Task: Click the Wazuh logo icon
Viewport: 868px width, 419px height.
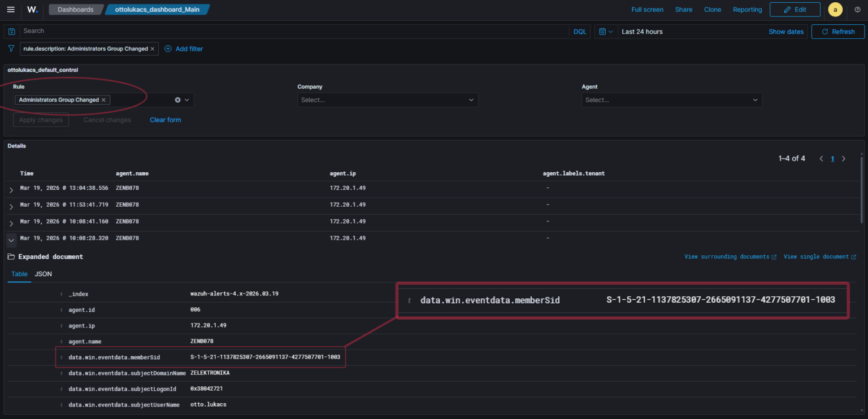Action: click(x=33, y=10)
